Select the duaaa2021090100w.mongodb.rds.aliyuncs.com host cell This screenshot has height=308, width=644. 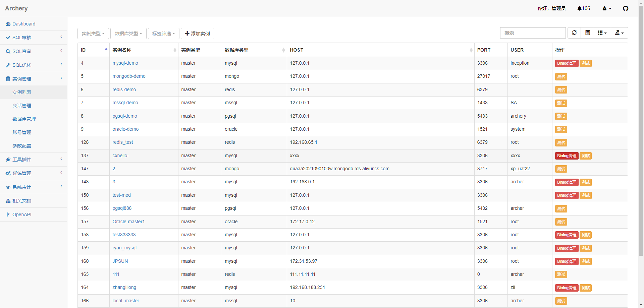pyautogui.click(x=381, y=169)
